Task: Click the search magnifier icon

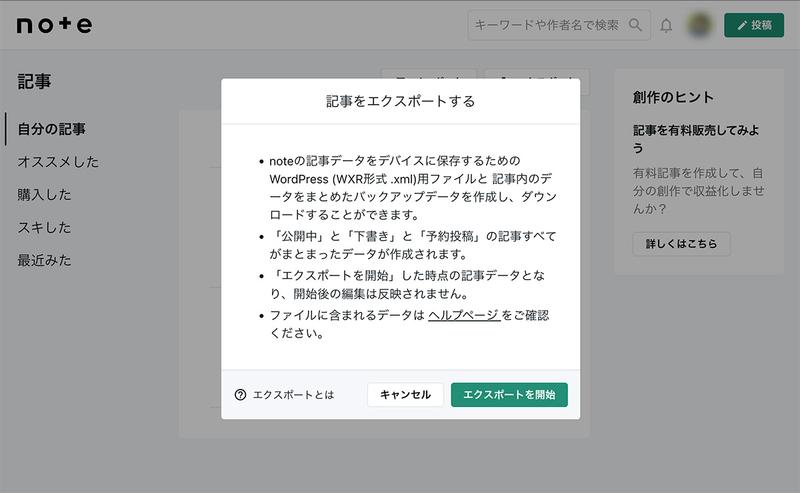Action: pos(635,24)
